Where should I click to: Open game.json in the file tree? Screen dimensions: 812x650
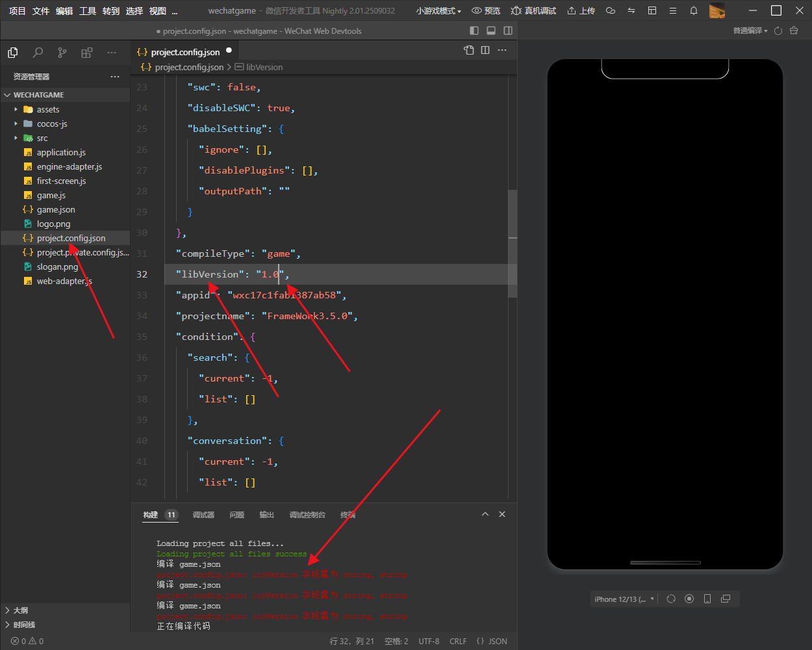(x=55, y=209)
